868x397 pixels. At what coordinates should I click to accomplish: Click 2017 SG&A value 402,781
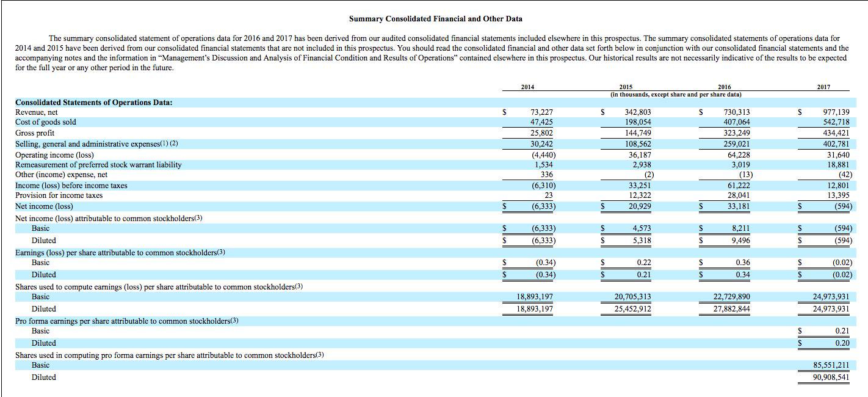click(x=836, y=144)
